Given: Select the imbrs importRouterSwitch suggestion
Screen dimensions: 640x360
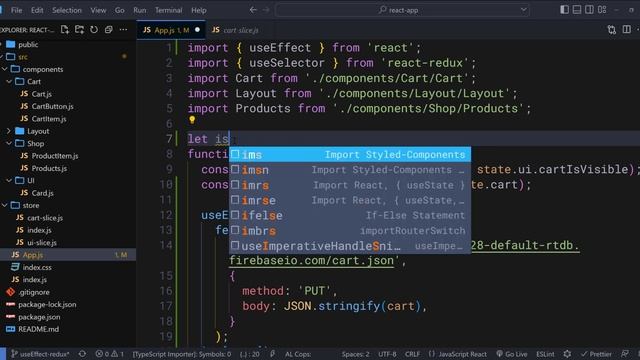Looking at the screenshot, I should click(350, 231).
